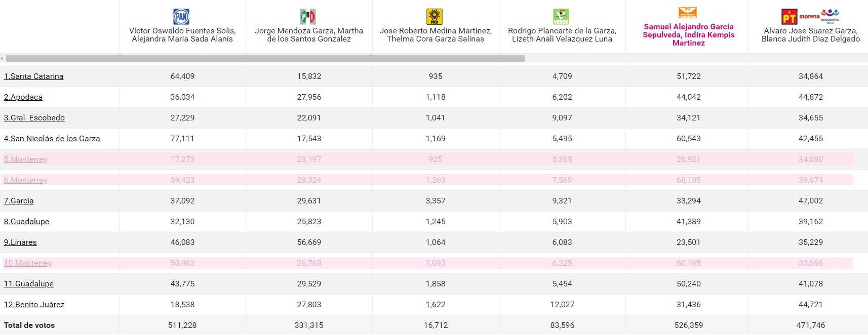Select Victor Oswaldo Fuentes Solis candidate header
Screen dimensions: 868x335
tap(182, 35)
